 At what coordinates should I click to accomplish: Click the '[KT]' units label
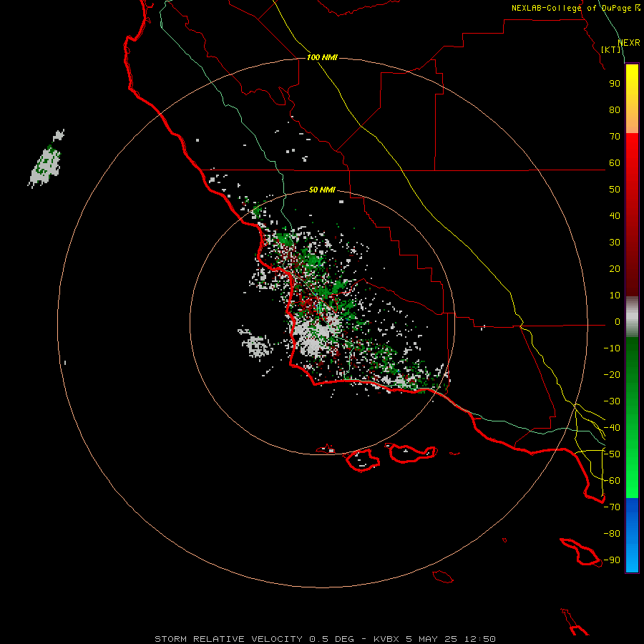[611, 49]
